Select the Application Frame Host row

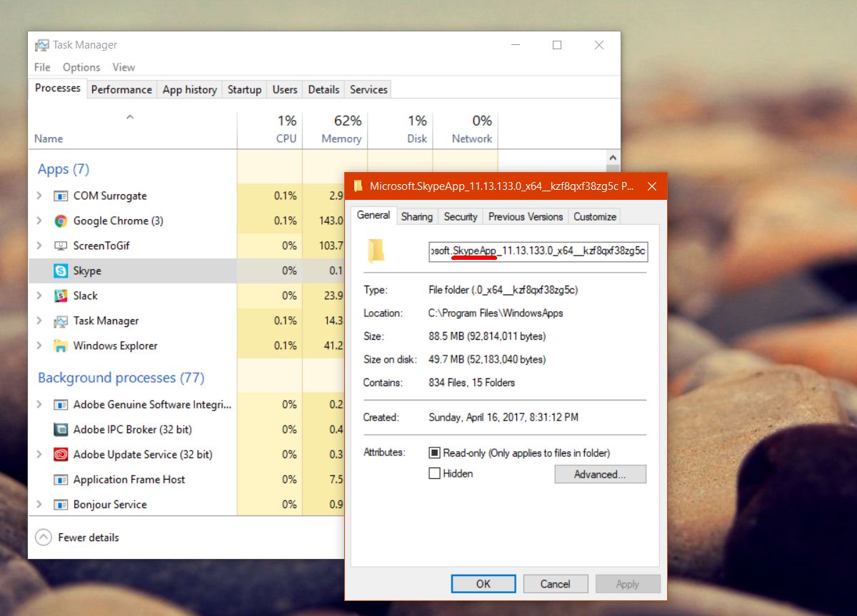(x=186, y=479)
